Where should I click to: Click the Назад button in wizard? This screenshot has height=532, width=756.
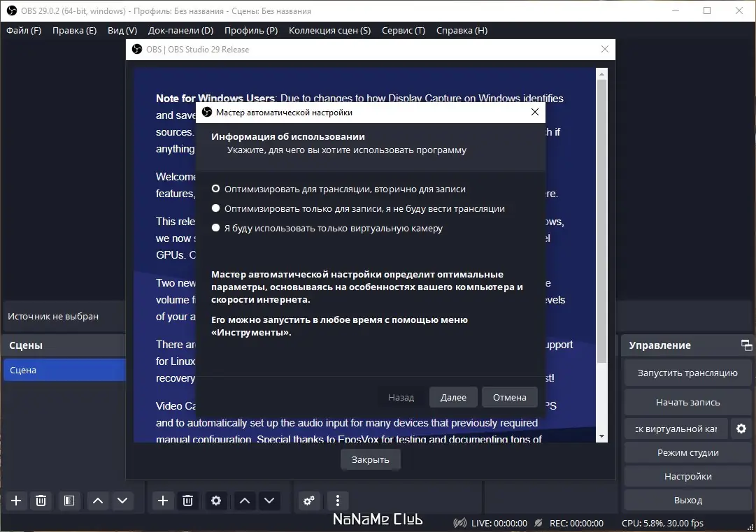tap(401, 398)
